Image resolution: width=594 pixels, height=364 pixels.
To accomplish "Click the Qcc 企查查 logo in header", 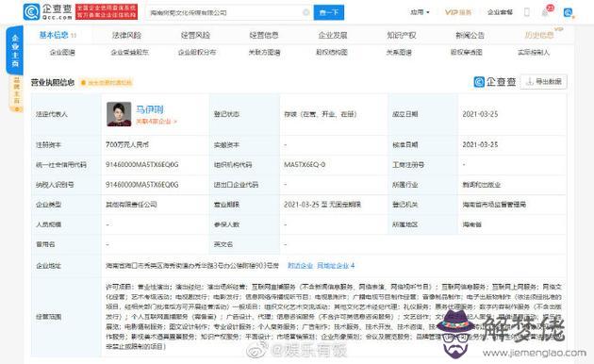I will point(48,12).
